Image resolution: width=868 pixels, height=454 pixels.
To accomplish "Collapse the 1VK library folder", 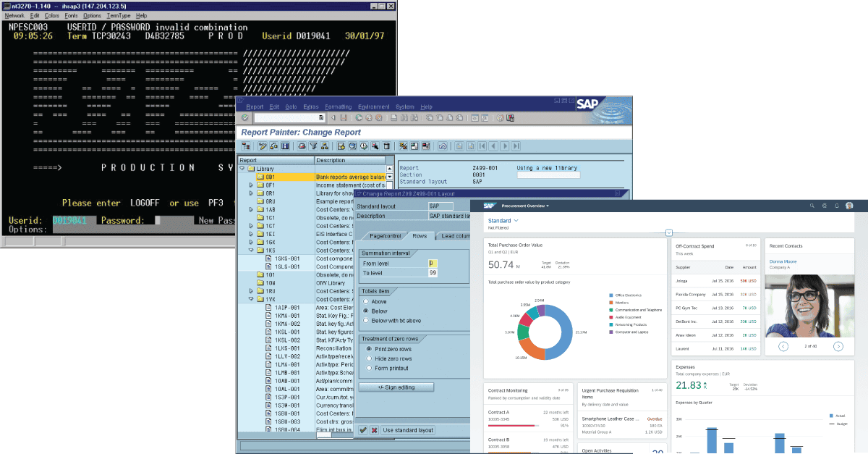I will 251,299.
